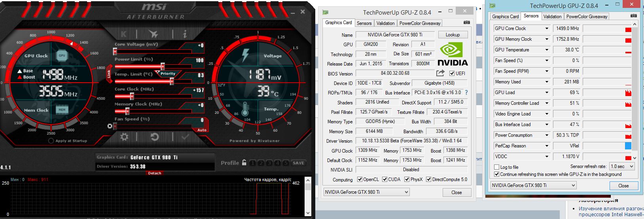Click the airplane icon in Afterburner

(153, 34)
